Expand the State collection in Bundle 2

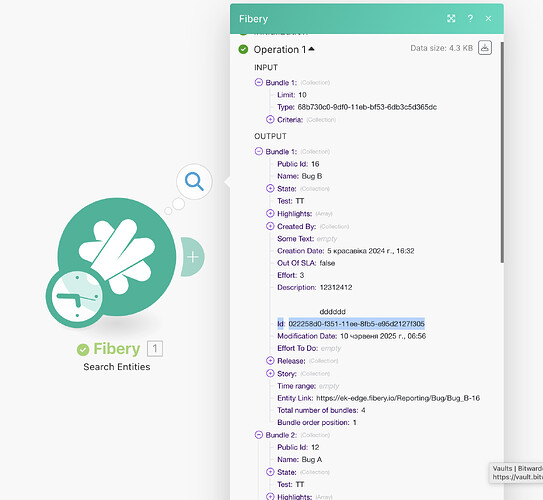point(270,472)
